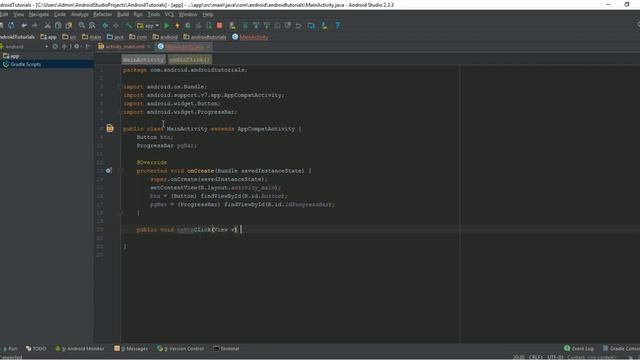
Task: Open the View menu
Action: pos(18,14)
